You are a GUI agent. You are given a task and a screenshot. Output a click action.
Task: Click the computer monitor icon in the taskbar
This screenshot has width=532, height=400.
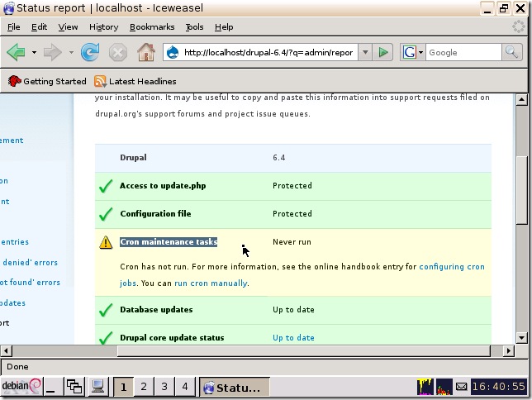(x=98, y=387)
